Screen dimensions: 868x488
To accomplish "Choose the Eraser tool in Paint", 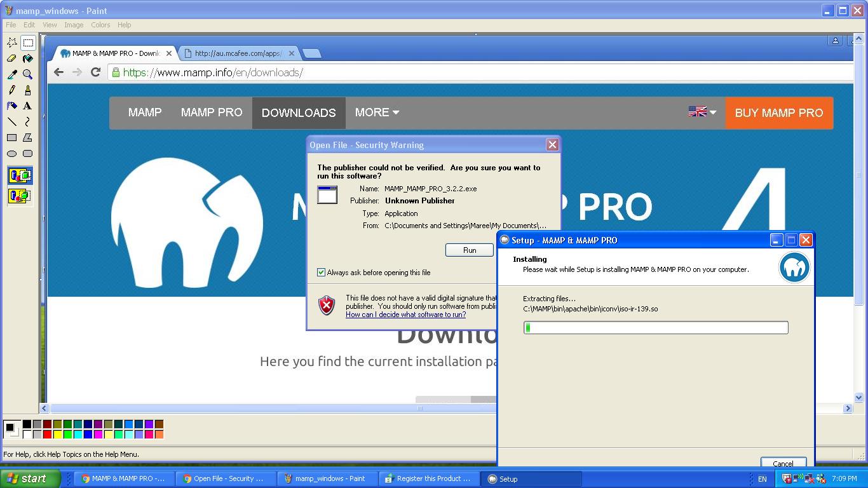I will (12, 58).
